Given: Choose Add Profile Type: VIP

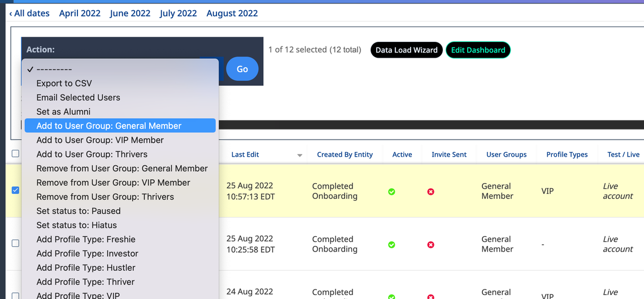Looking at the screenshot, I should (x=120, y=295).
